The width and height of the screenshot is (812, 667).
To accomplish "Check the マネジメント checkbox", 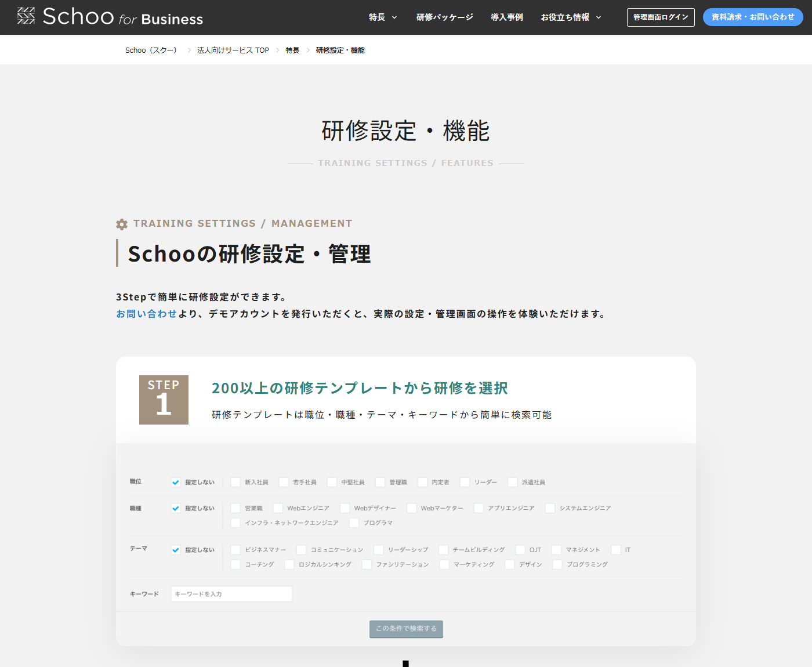I will coord(556,550).
